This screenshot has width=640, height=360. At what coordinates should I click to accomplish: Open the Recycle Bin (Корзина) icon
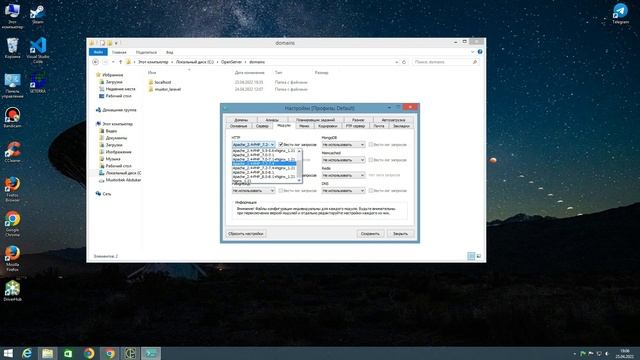[13, 48]
